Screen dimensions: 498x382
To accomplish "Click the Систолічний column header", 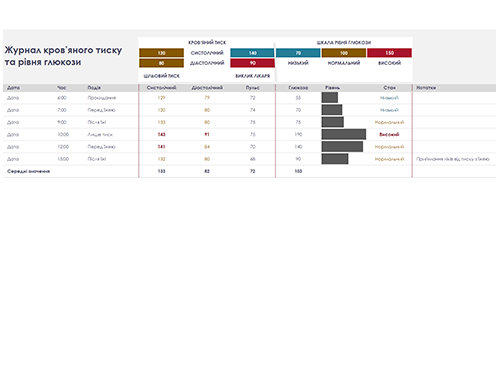I will click(x=161, y=88).
